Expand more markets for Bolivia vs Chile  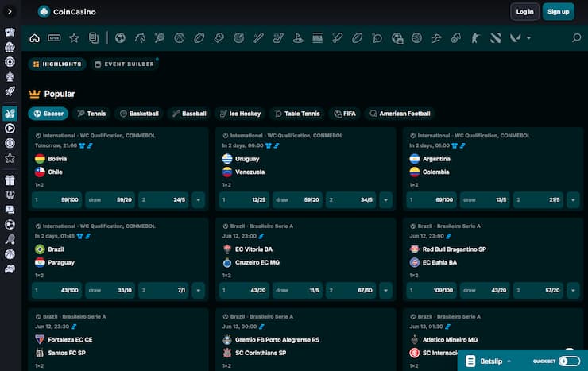[x=199, y=200]
